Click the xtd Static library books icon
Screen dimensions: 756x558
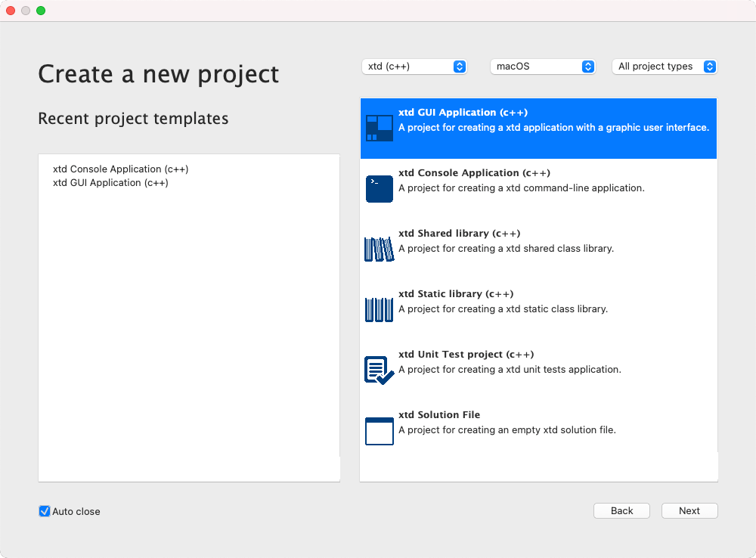pyautogui.click(x=379, y=309)
